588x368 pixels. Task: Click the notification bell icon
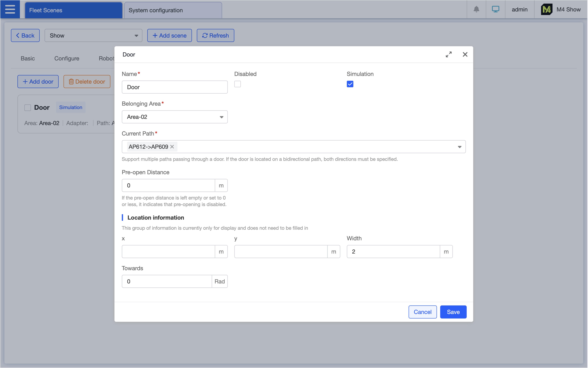pyautogui.click(x=476, y=9)
